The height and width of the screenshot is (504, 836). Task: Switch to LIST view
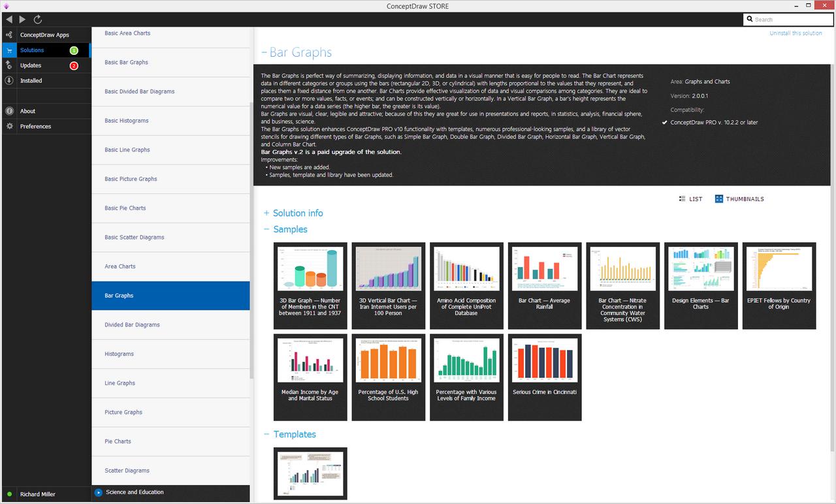click(x=691, y=199)
